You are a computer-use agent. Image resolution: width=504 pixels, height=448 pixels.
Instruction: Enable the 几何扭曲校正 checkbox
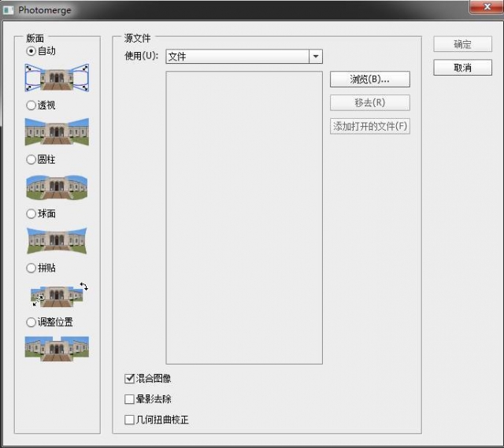[129, 420]
